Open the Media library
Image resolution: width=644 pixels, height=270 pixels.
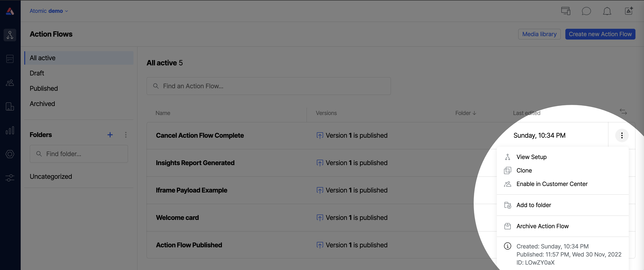pos(539,34)
